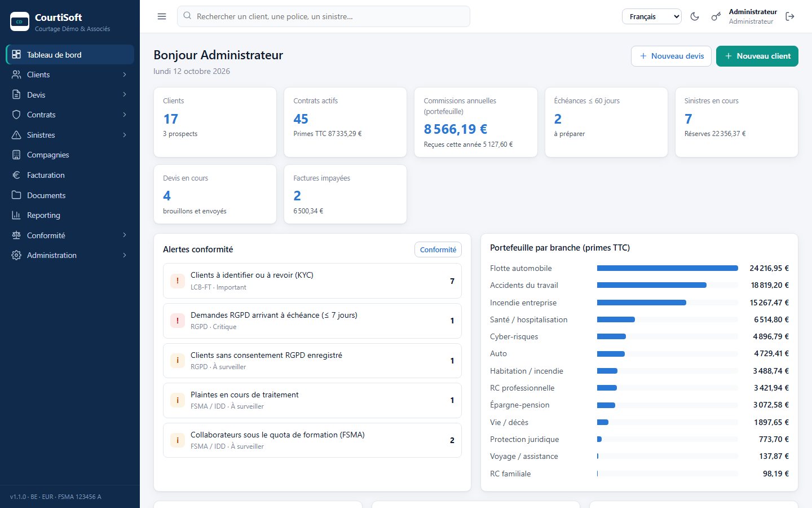Click the Administrateur user name
Screen dimensions: 812x508
click(753, 11)
